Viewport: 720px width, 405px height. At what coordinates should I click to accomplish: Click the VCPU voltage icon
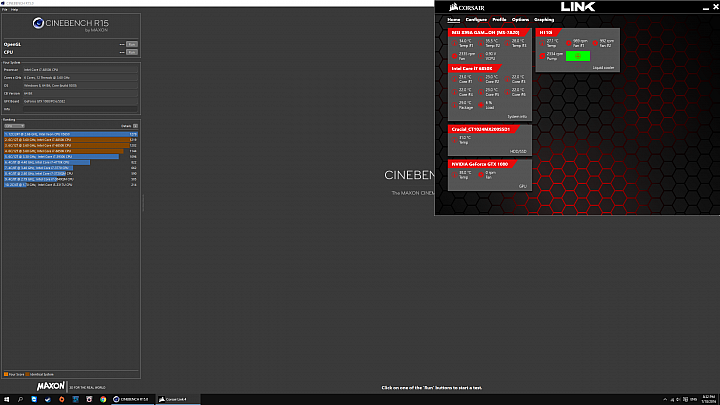pos(481,56)
